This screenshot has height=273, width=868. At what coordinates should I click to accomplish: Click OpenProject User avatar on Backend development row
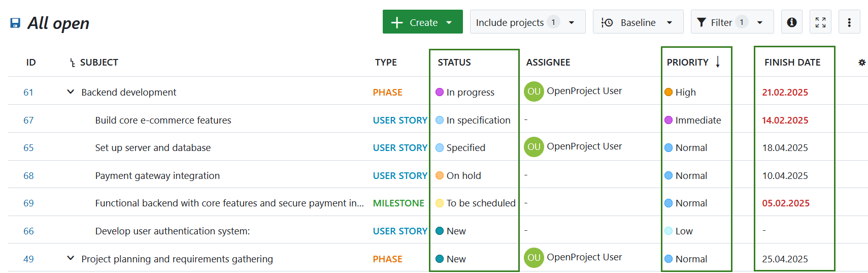(533, 92)
